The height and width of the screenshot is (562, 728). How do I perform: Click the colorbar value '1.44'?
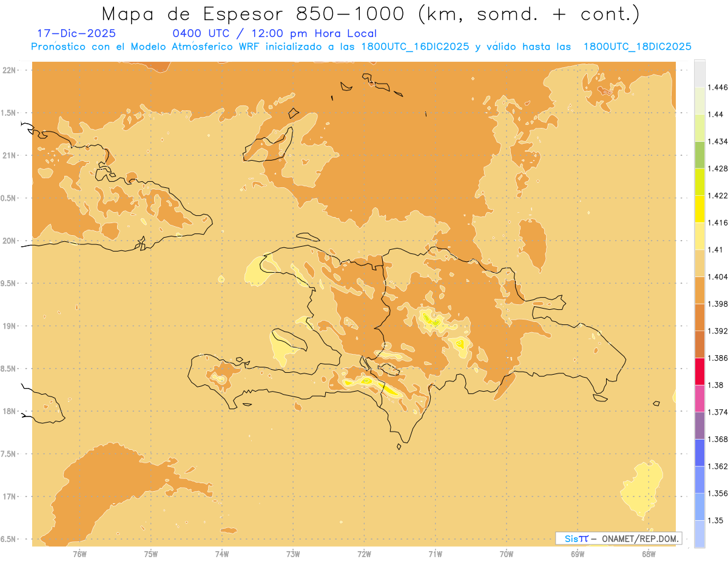point(715,115)
